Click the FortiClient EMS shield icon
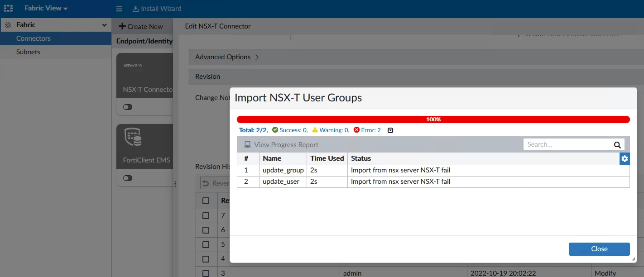The image size is (644, 277). click(x=133, y=137)
